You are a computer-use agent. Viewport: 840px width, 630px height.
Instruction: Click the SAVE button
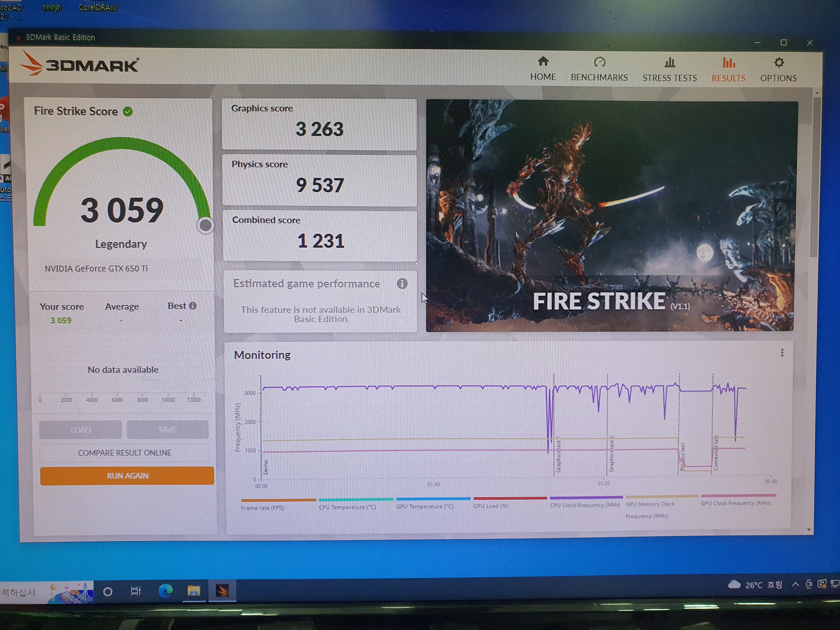(167, 430)
